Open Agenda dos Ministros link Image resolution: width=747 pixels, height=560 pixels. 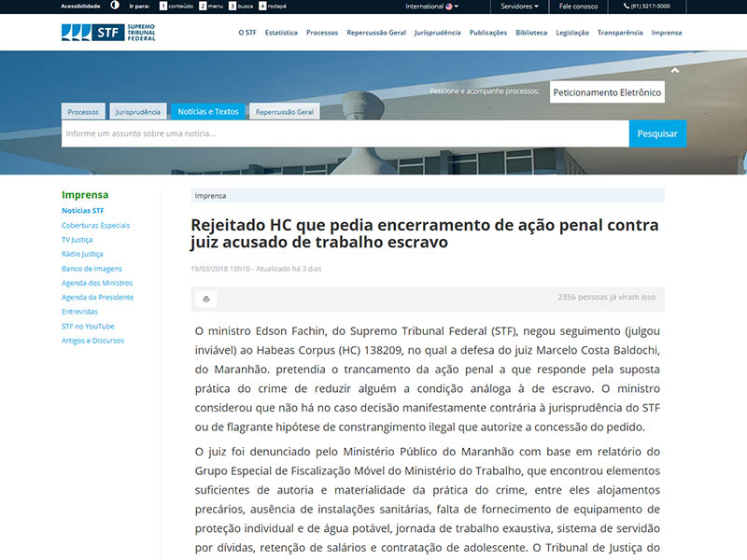pos(97,283)
